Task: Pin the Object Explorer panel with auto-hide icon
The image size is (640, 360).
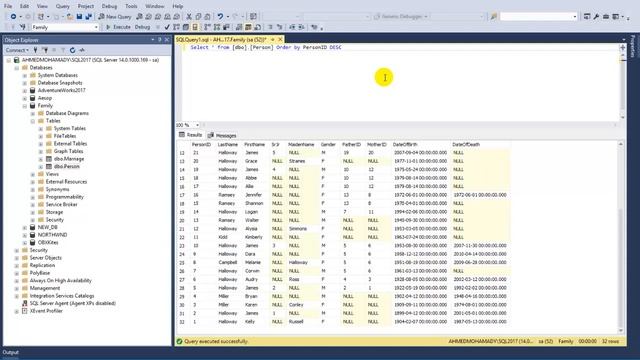Action: 160,40
